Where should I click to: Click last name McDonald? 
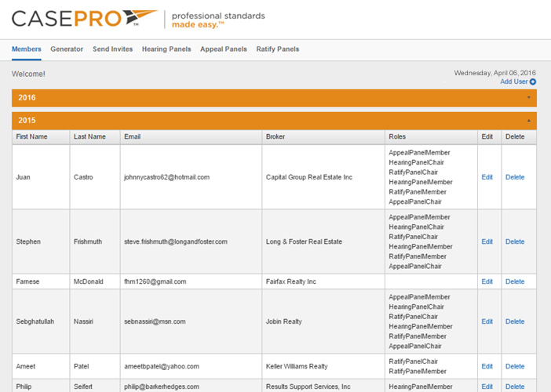tap(89, 281)
